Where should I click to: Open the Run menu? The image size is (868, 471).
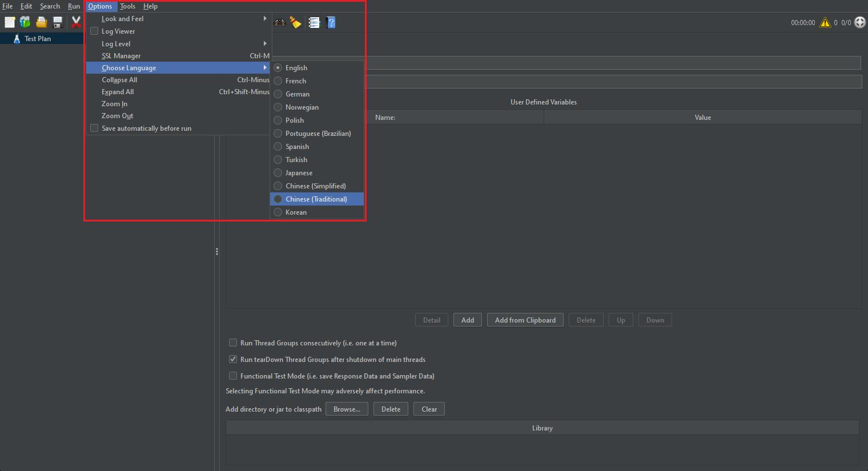(74, 6)
